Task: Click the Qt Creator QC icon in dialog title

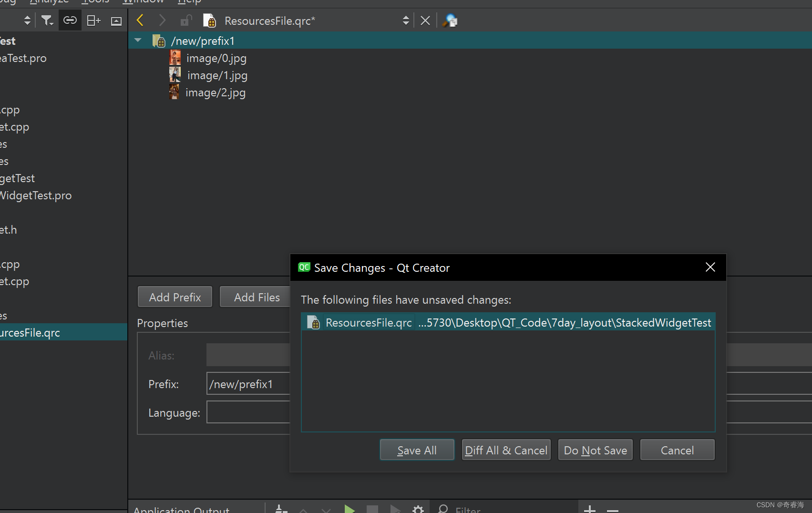Action: point(304,267)
